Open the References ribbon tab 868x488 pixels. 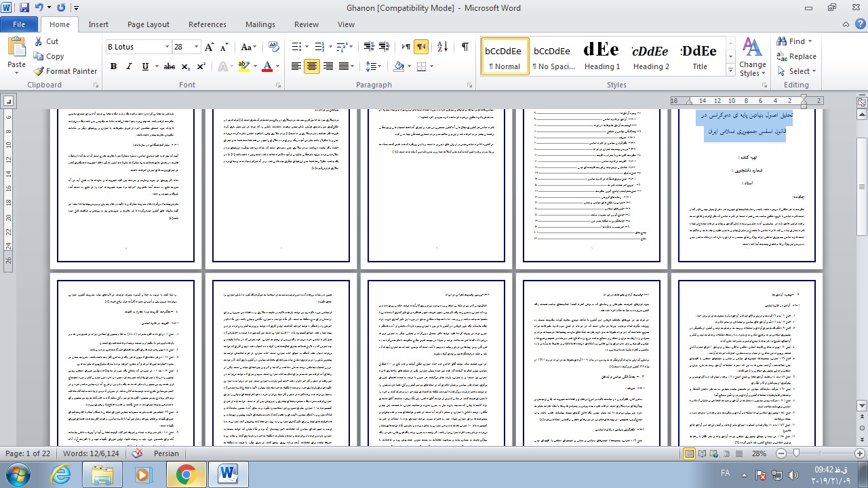coord(208,24)
